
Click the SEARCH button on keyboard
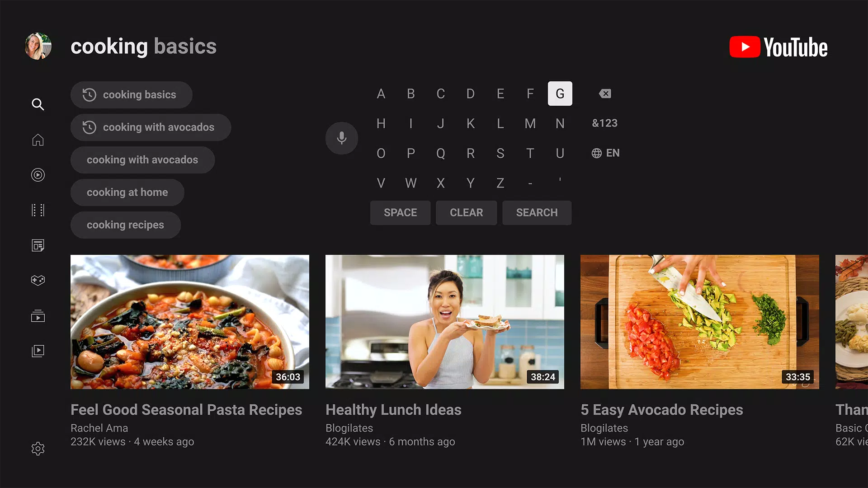(x=536, y=213)
